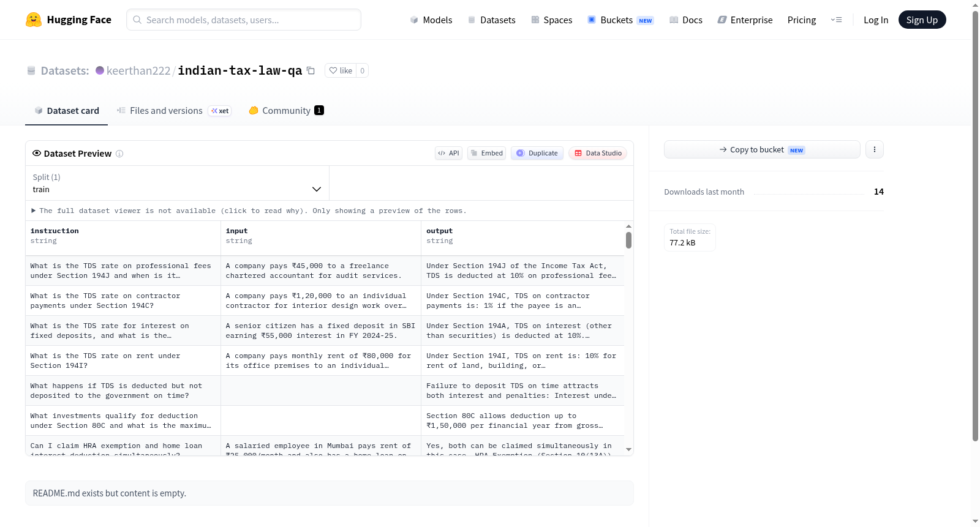Navigate to Enterprise
This screenshot has height=527, width=980.
point(745,20)
